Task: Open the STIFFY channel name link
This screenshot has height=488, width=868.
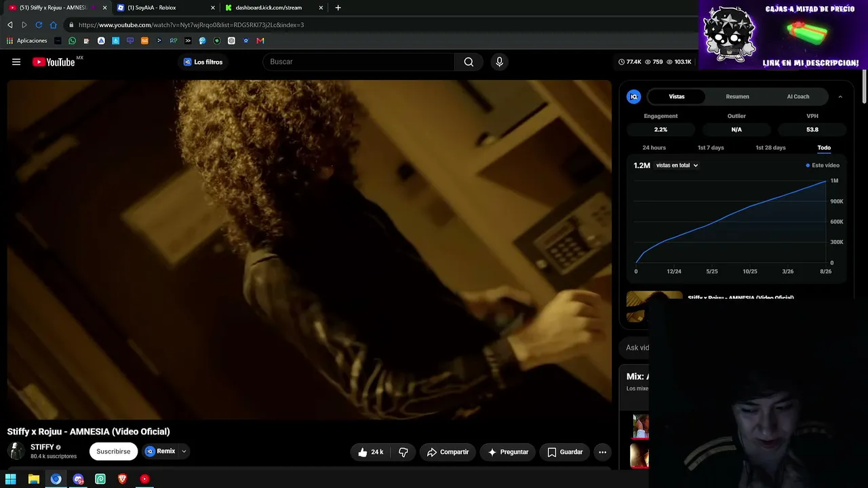Action: 42,447
